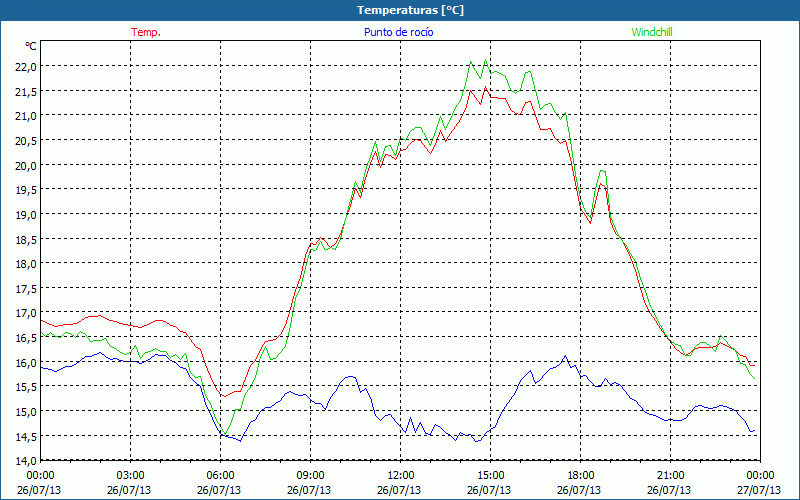Screen dimensions: 800x500
Task: Click the '19,0' y-axis value
Action: [x=26, y=215]
